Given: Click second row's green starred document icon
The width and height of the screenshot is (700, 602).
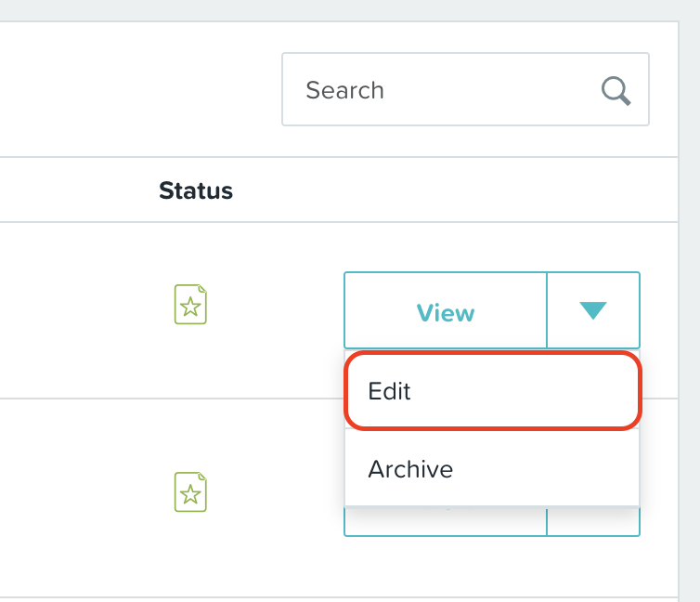Looking at the screenshot, I should coord(190,491).
